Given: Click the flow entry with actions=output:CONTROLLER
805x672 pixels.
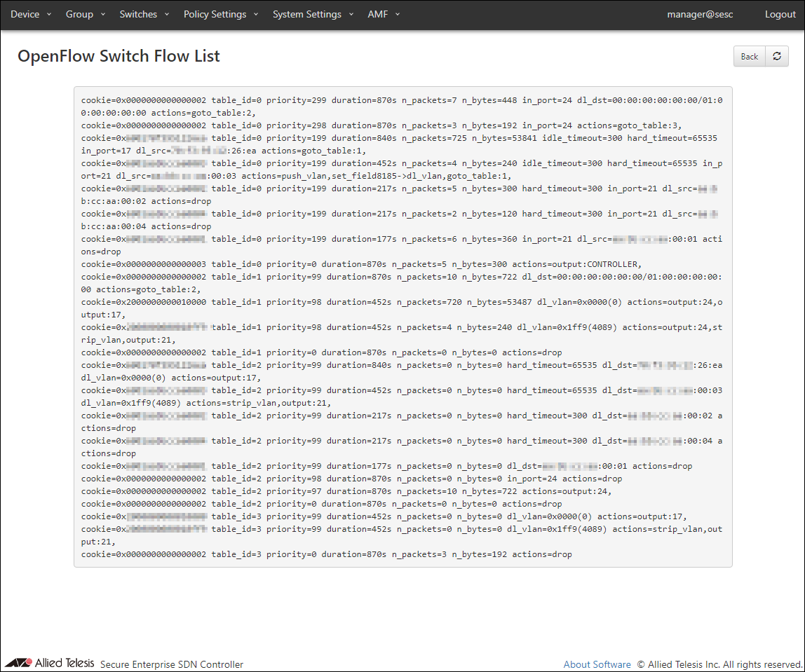Looking at the screenshot, I should click(361, 264).
